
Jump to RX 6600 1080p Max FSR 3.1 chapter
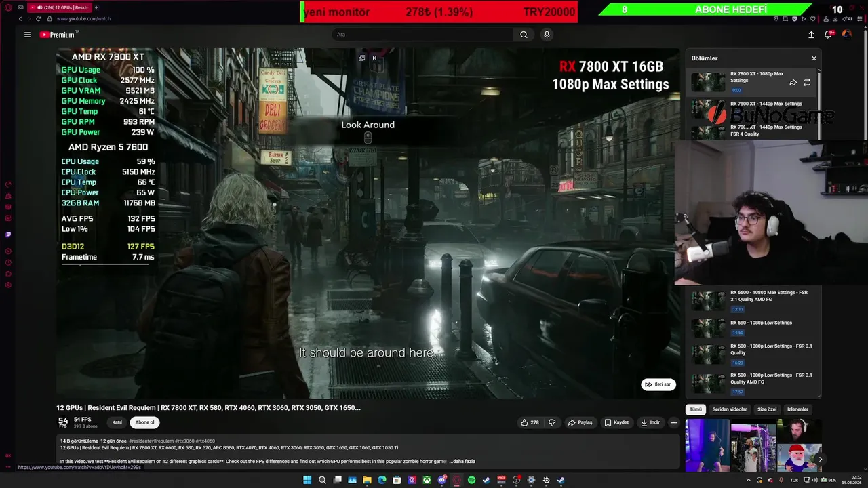[x=752, y=301]
